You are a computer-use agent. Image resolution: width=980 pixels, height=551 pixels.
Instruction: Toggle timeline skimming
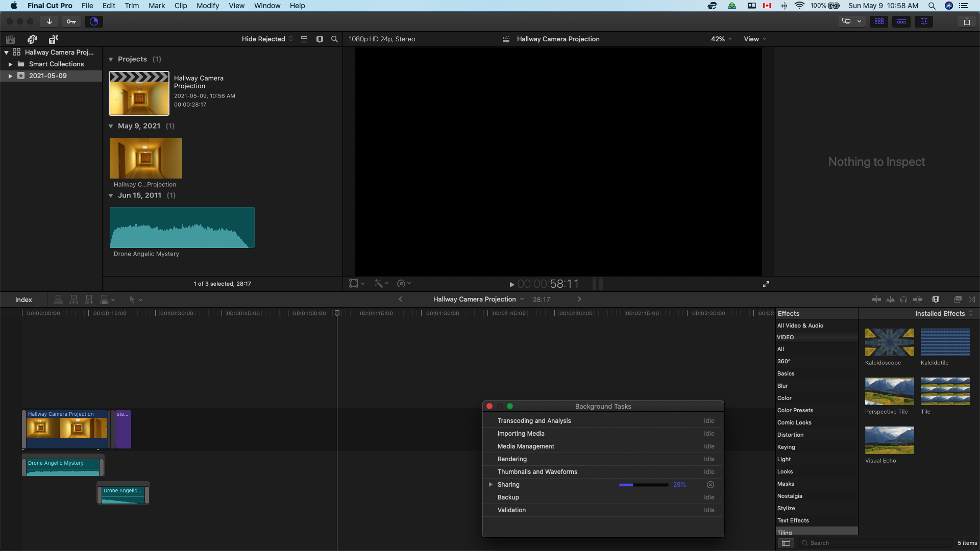(x=876, y=299)
